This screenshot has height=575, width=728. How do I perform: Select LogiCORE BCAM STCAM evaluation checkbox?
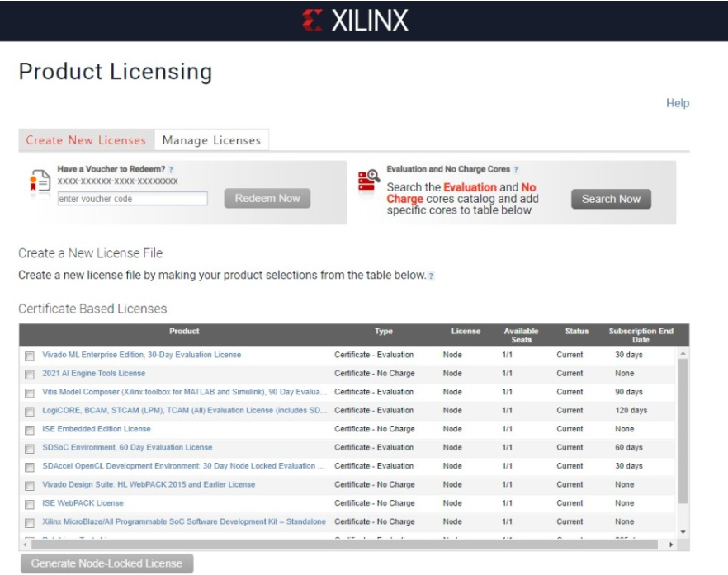[30, 412]
